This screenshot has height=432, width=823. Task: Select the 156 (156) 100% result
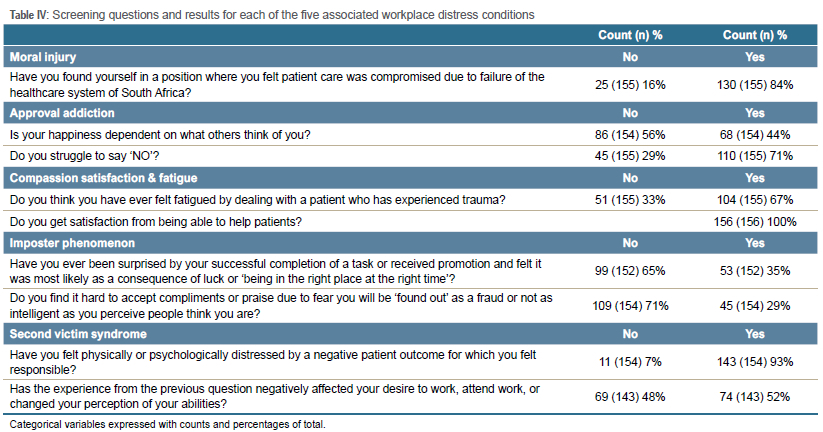pos(755,221)
